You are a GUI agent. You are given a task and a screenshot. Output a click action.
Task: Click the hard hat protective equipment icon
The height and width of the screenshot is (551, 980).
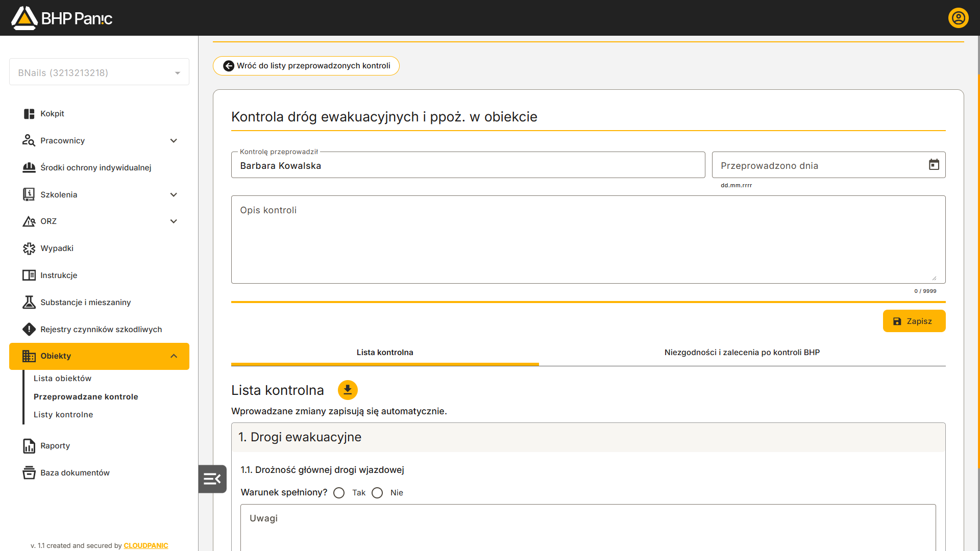point(29,168)
